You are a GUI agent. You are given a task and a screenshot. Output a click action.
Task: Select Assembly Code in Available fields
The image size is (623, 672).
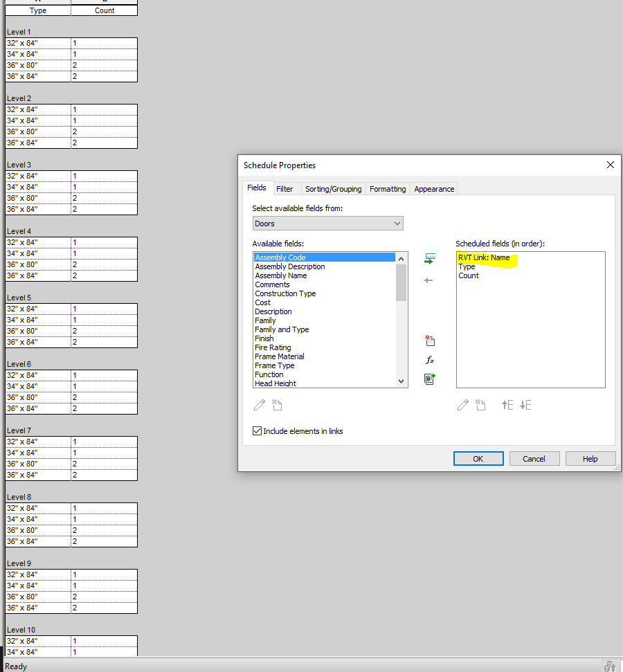tap(325, 257)
